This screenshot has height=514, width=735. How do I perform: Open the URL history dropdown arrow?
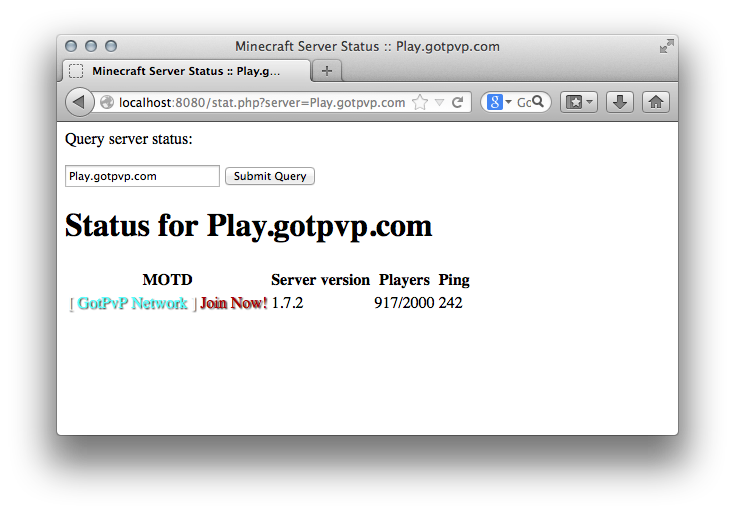439,102
